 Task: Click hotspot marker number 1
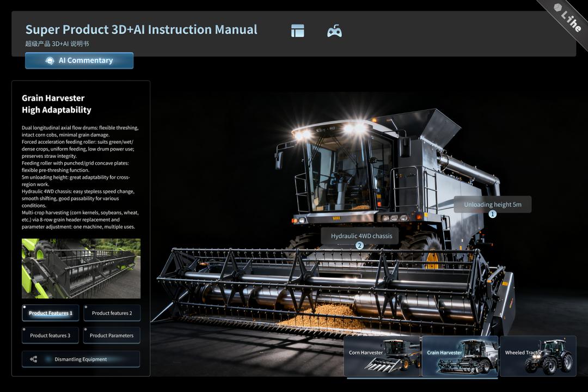(493, 215)
